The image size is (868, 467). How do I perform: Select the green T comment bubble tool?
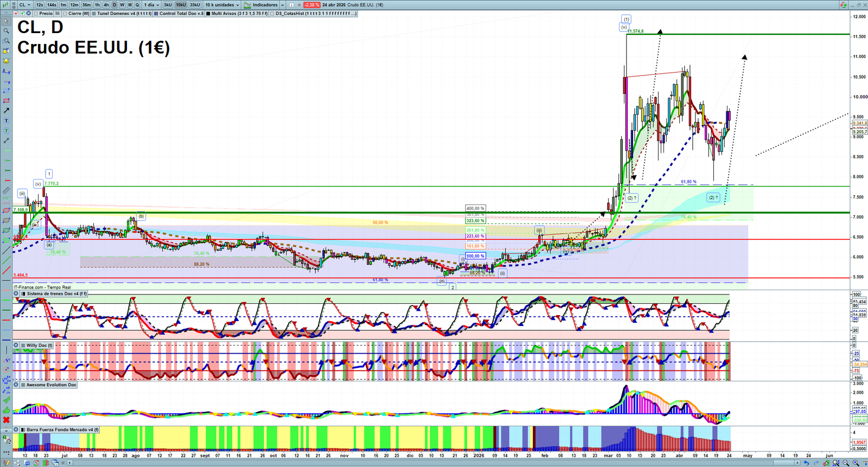[x=6, y=131]
